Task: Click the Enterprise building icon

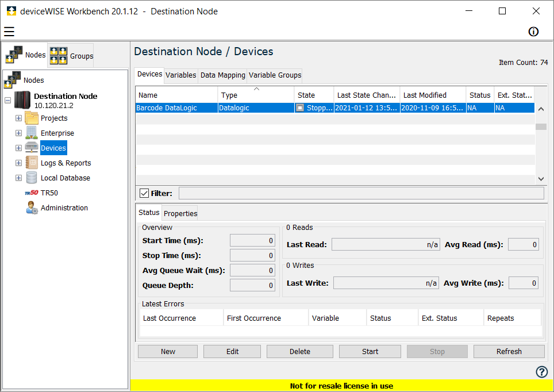Action: click(32, 133)
